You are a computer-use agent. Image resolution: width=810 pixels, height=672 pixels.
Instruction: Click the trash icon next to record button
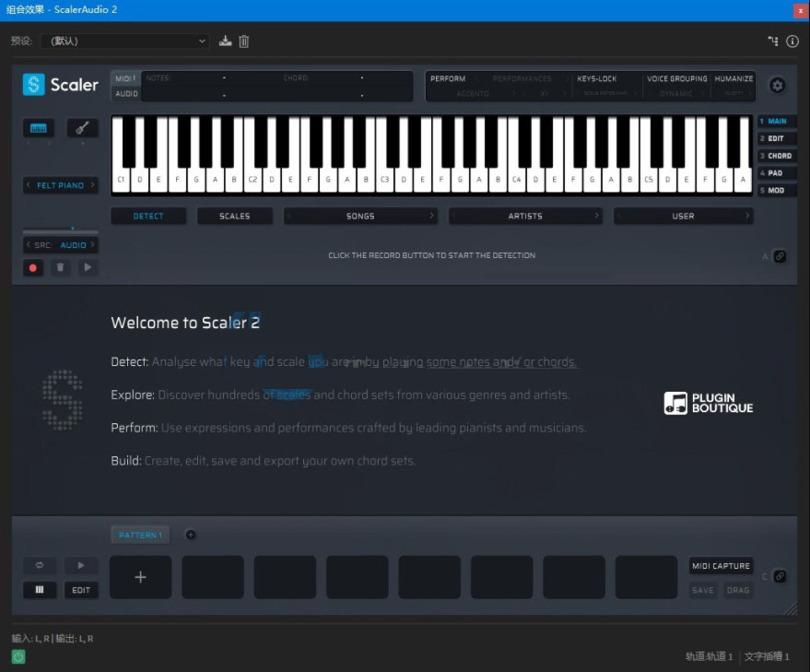click(60, 267)
